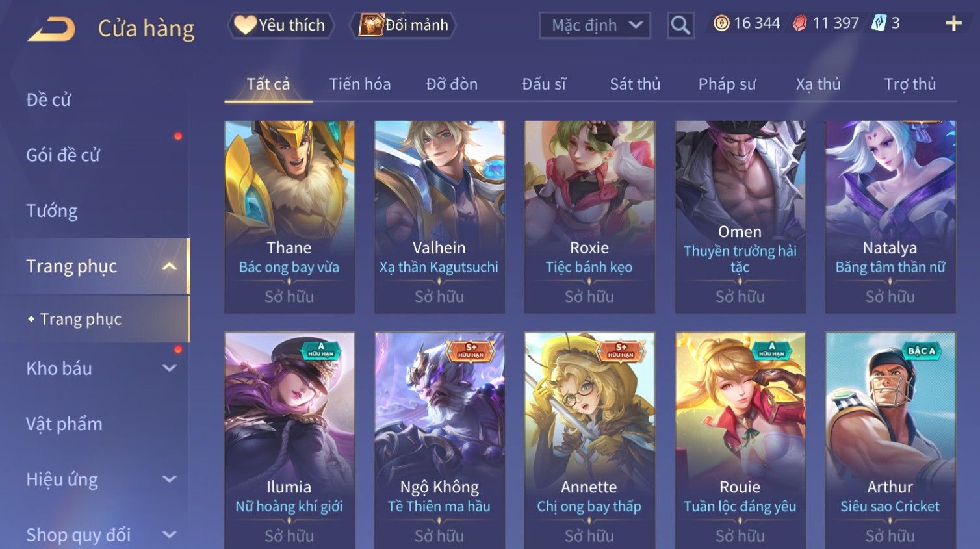980x549 pixels.
Task: Select Thane Bác ong bay vừa skin
Action: 289,217
